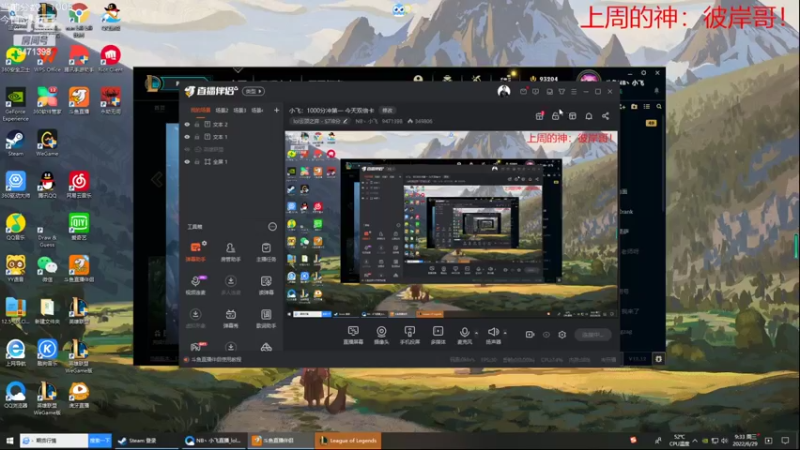This screenshot has width=800, height=450.
Task: Select the 文本 2 source row
Action: coord(232,124)
